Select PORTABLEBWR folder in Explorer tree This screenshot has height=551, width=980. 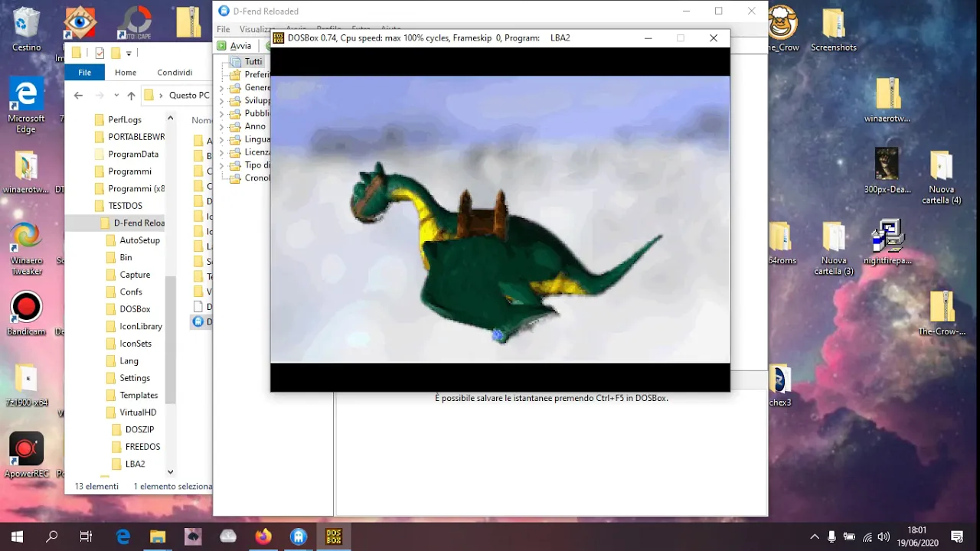129,137
